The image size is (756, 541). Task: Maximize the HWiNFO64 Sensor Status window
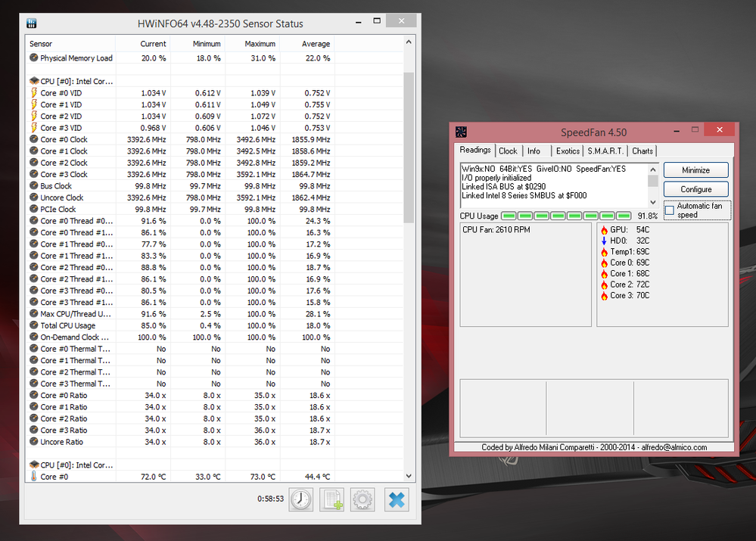tap(377, 20)
